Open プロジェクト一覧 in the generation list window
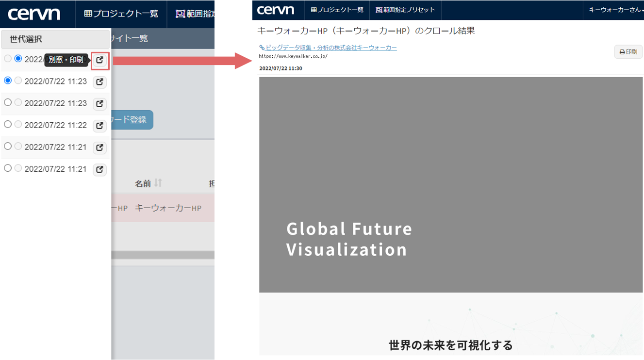644x360 pixels. 121,14
